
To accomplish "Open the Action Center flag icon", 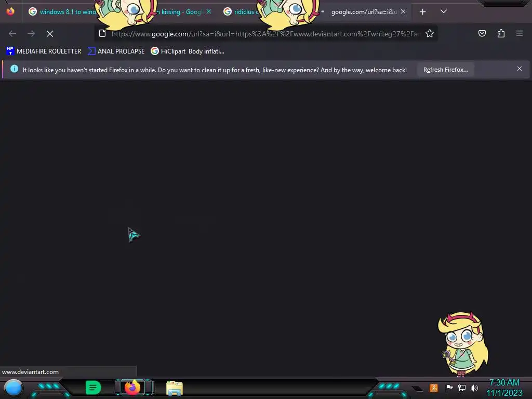I will pyautogui.click(x=449, y=388).
